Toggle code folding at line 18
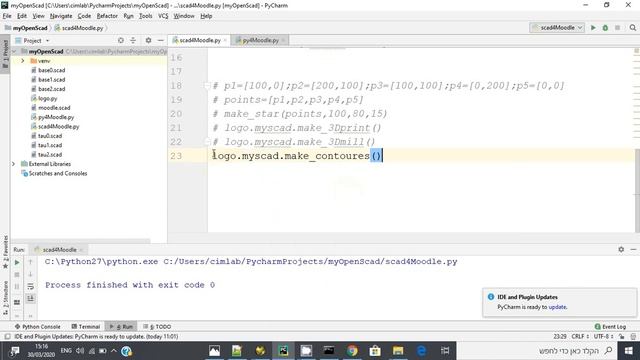The image size is (640, 360). tap(207, 86)
